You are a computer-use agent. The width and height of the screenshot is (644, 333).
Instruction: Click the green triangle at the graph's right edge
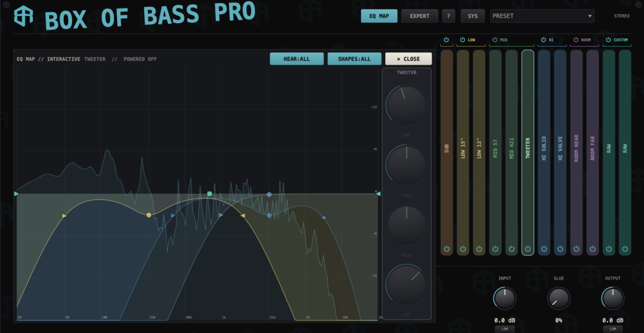378,194
